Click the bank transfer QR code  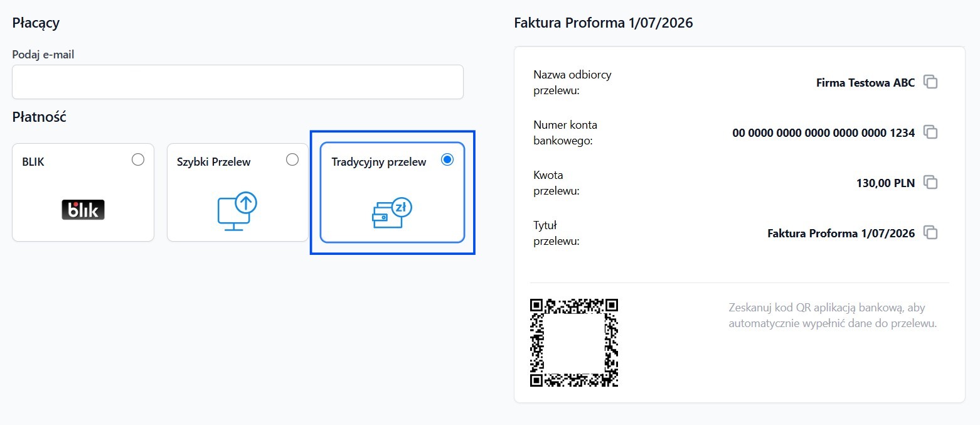pyautogui.click(x=574, y=342)
